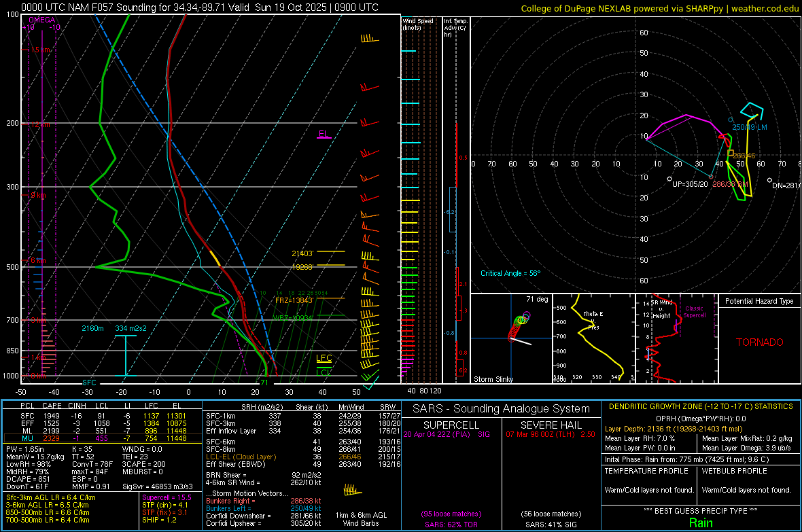Select the highlighted MU parcel row
The height and width of the screenshot is (532, 802).
[x=103, y=438]
